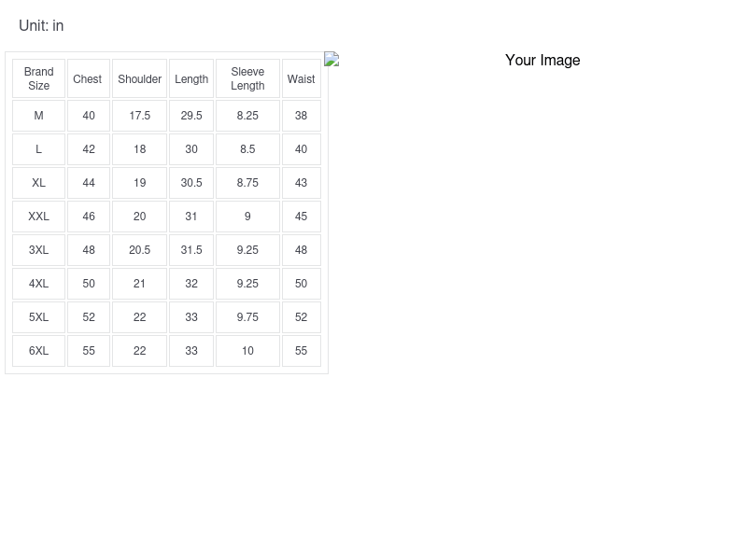Click the Waist column header
This screenshot has height=560, width=747.
pos(301,79)
